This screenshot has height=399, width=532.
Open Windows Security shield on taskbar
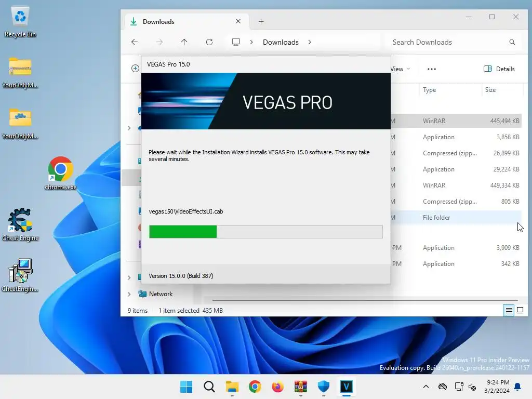323,387
